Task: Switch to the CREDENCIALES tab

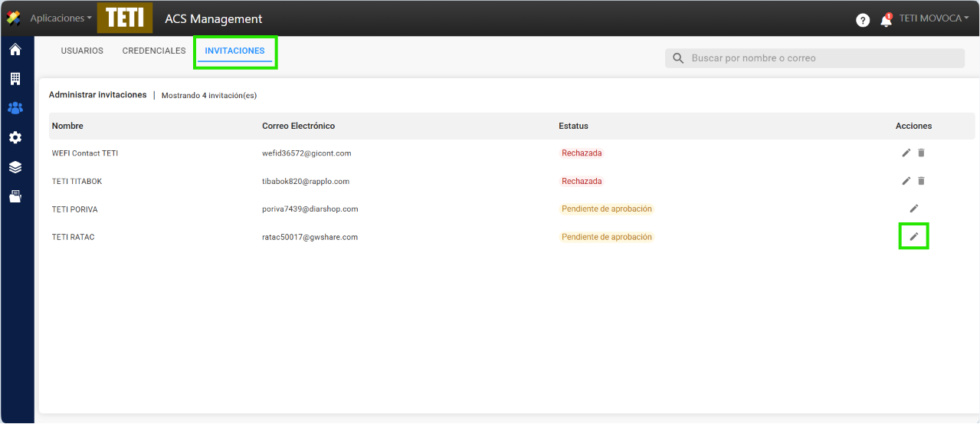Action: coord(154,51)
